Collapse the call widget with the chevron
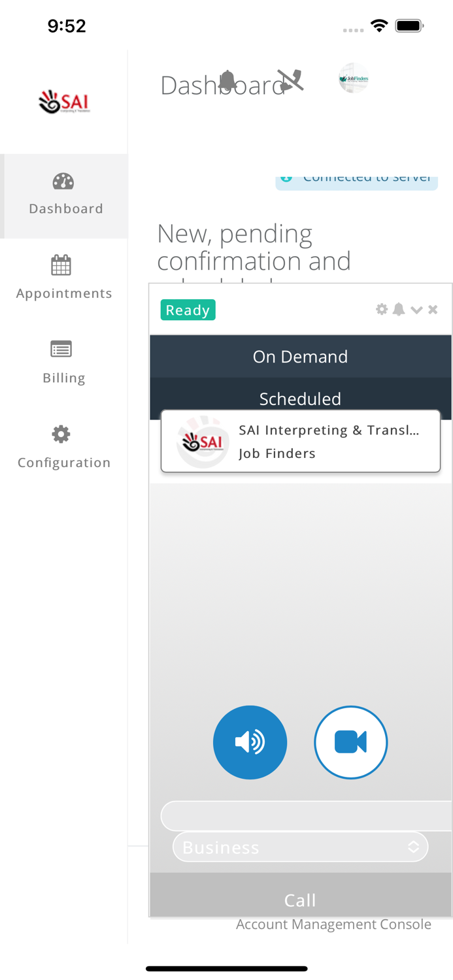 pos(417,310)
